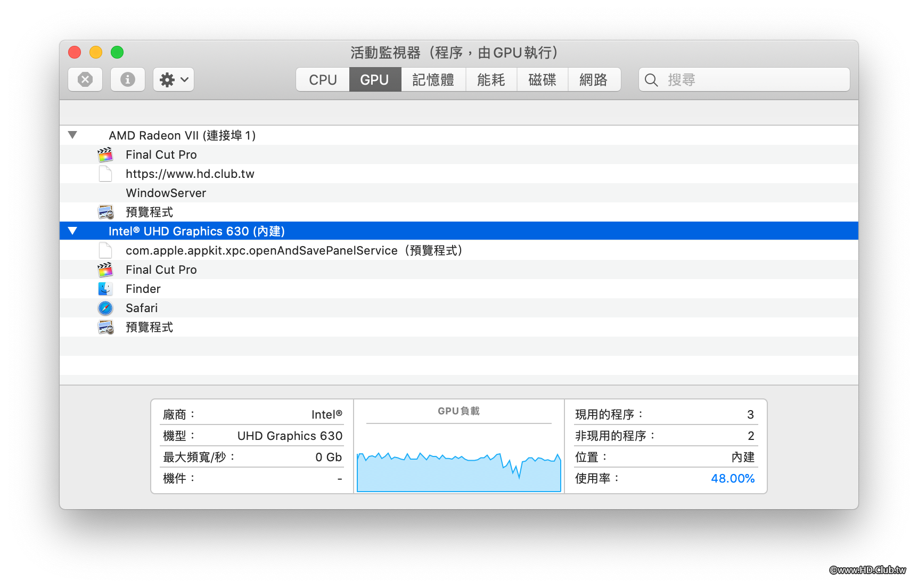Select 預覽程式 text under AMD Radeon VII
Screen dimensions: 918x588
point(149,212)
